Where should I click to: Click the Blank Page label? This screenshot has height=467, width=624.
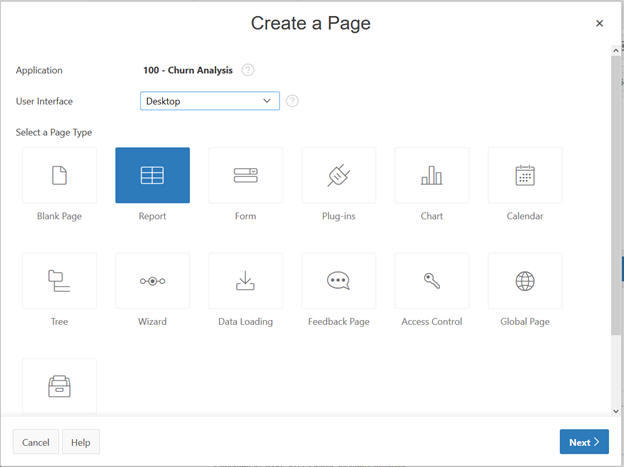point(59,216)
